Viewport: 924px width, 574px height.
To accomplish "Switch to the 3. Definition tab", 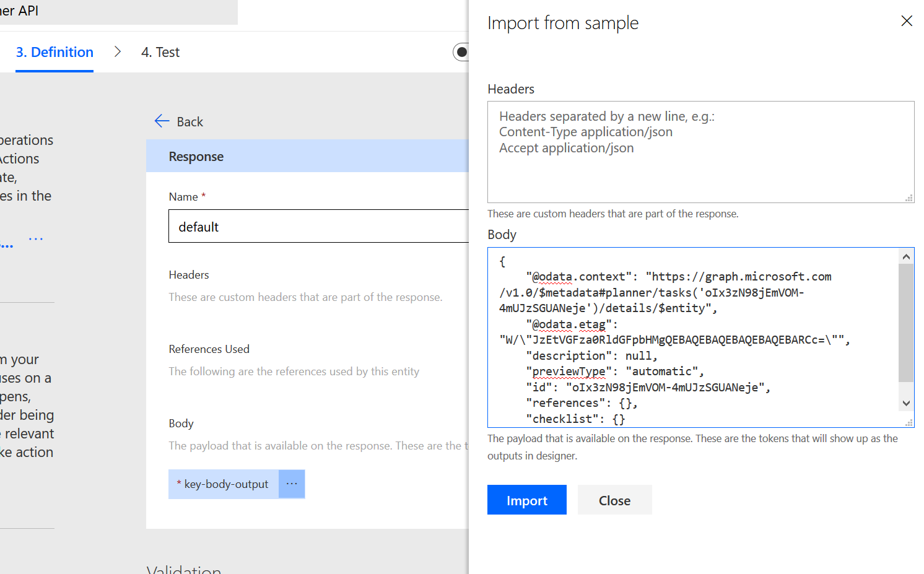I will [x=54, y=52].
